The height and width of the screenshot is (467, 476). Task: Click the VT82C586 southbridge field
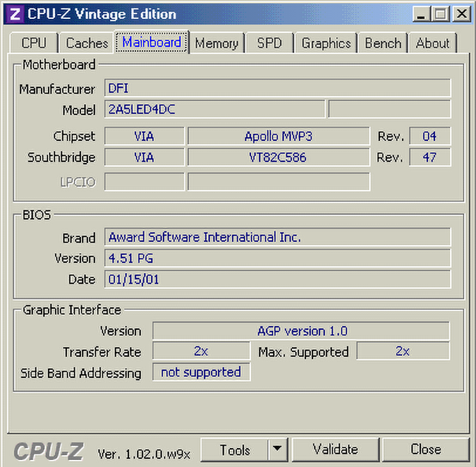click(279, 157)
